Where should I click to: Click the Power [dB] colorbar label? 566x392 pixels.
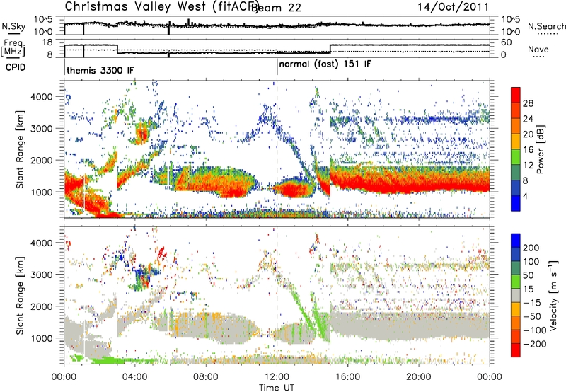click(540, 149)
